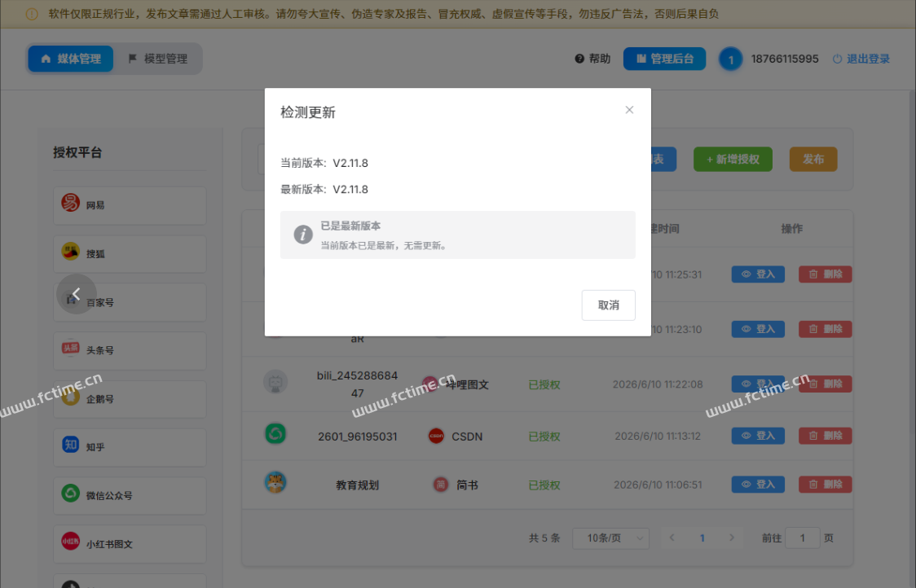Click the 知乎 blue logo icon

71,445
